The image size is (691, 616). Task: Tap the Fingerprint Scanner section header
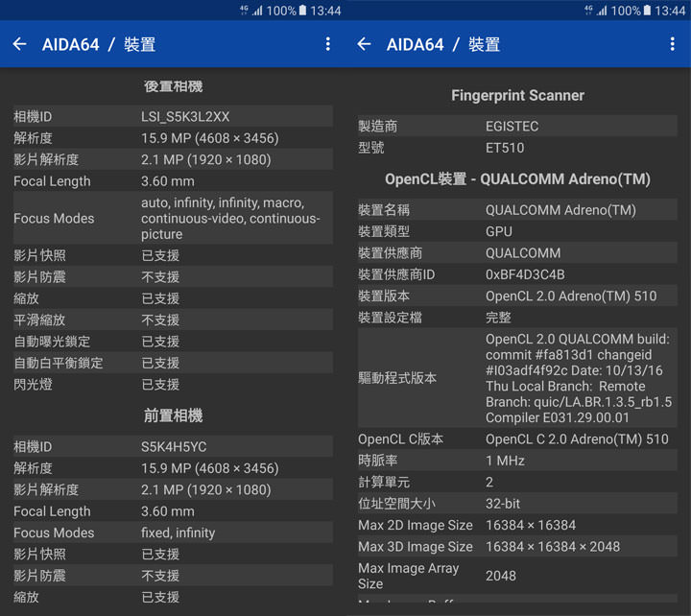coord(517,95)
